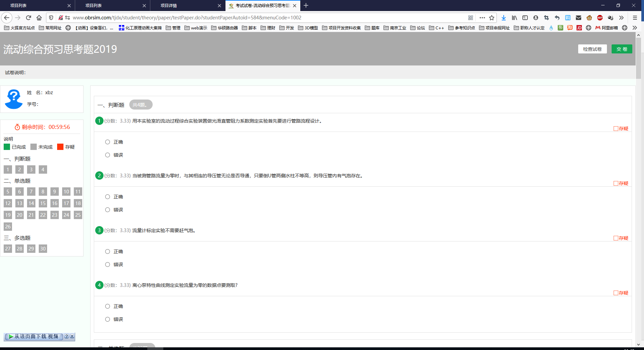Image resolution: width=644 pixels, height=350 pixels.
Task: Open the hamburger application menu
Action: [635, 18]
